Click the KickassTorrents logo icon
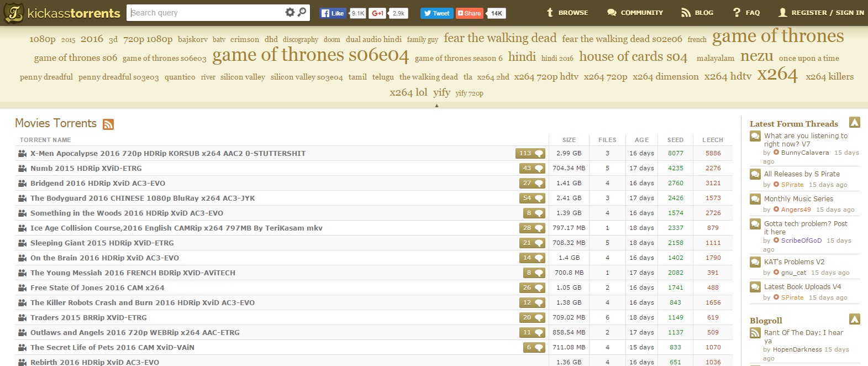This screenshot has height=366, width=868. 14,13
